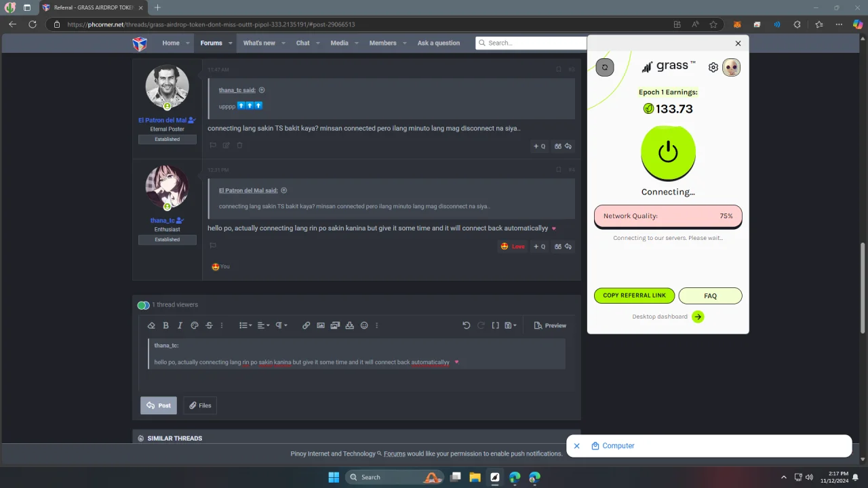
Task: Open the Media menu item
Action: 339,43
